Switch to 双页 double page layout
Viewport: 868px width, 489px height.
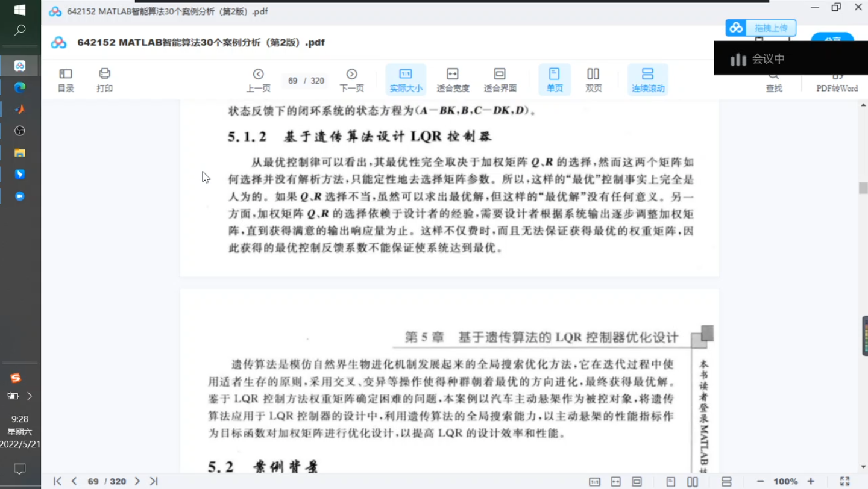(593, 79)
